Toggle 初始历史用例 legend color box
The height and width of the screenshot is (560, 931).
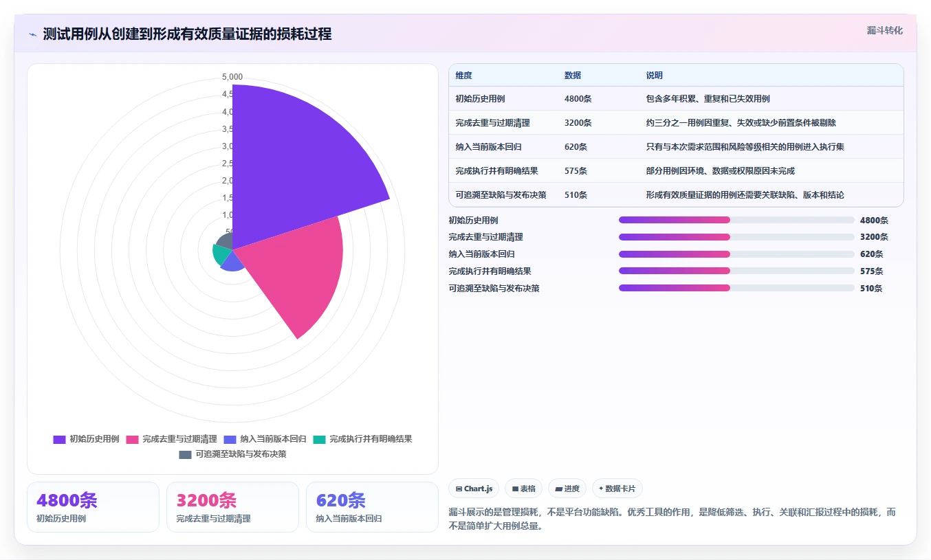pyautogui.click(x=59, y=439)
